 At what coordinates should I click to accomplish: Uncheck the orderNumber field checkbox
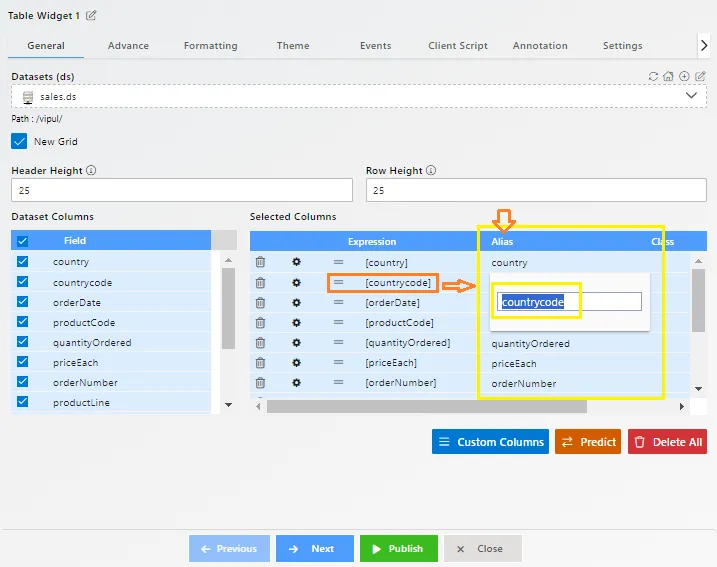point(22,382)
